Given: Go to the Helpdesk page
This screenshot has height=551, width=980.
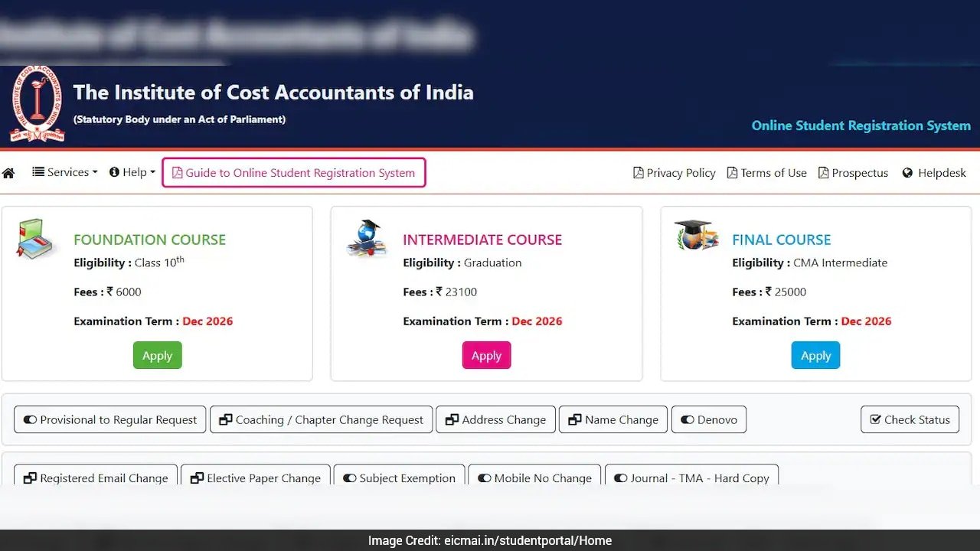Looking at the screenshot, I should point(934,173).
